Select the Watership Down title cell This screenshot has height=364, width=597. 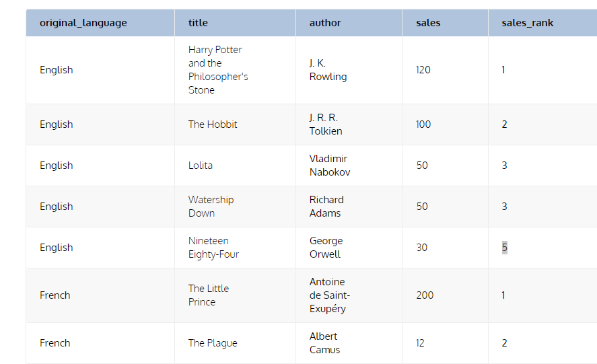tap(235, 207)
